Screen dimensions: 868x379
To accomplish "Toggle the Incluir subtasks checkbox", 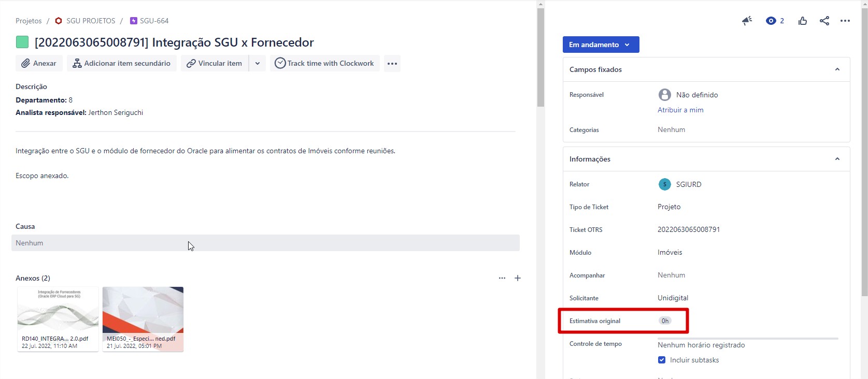I will [662, 360].
